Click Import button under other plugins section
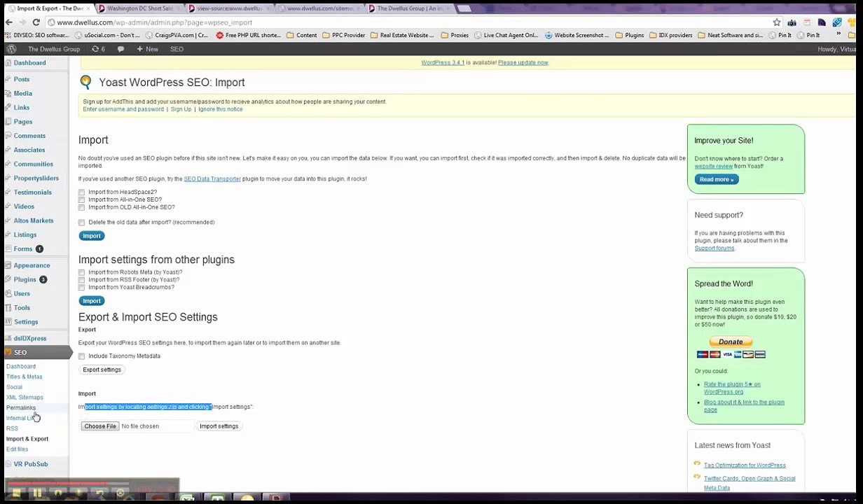This screenshot has width=863, height=504. (x=92, y=301)
